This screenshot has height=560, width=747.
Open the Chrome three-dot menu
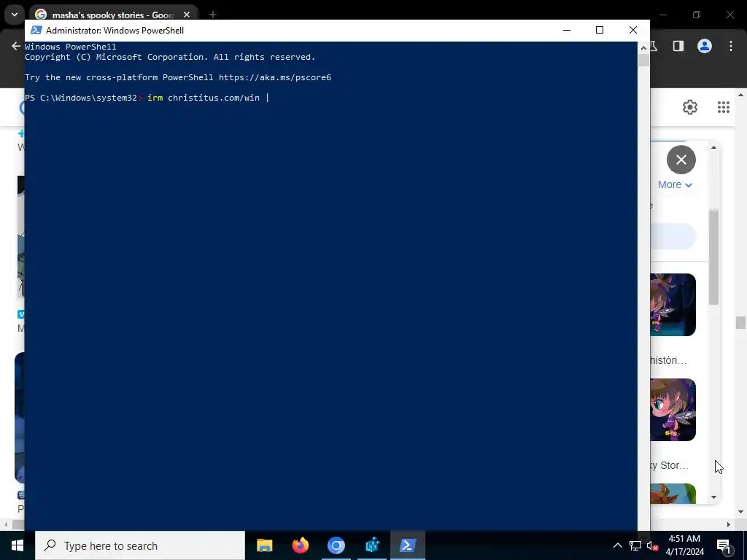731,46
